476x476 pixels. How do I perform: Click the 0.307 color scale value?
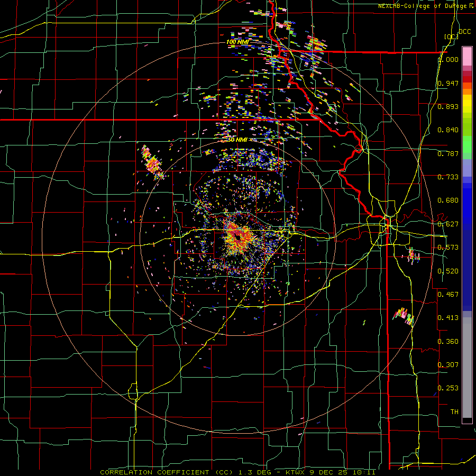pyautogui.click(x=448, y=365)
